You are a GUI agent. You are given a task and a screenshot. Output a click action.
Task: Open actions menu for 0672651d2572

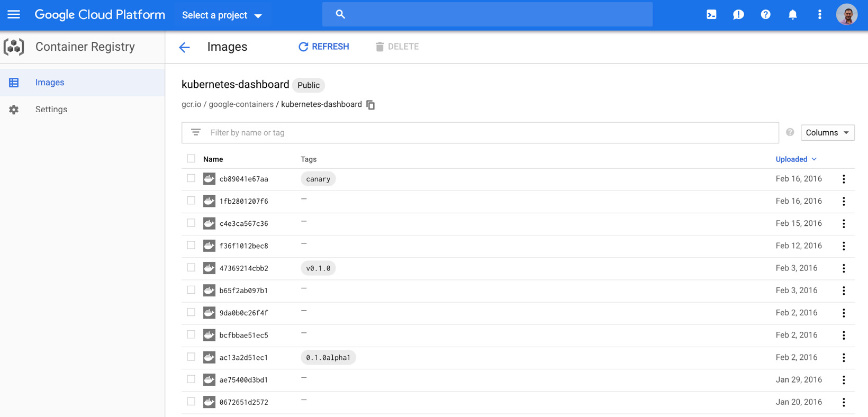tap(844, 402)
